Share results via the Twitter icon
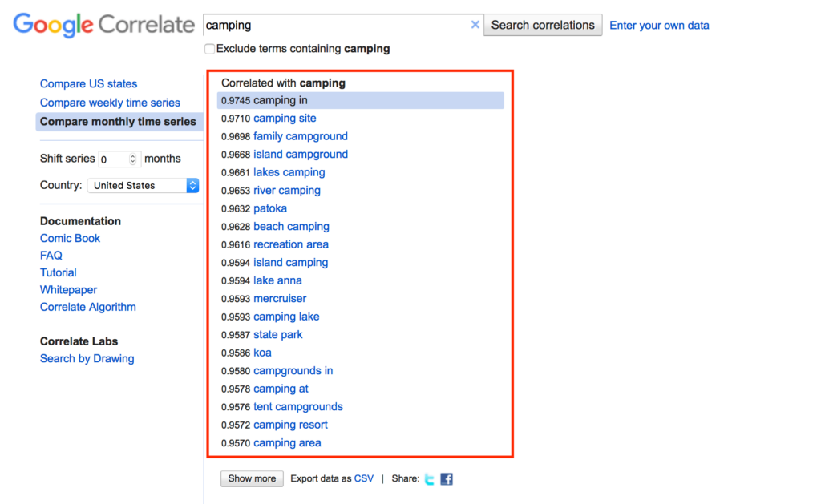Screen dimensions: 821x504 429,478
